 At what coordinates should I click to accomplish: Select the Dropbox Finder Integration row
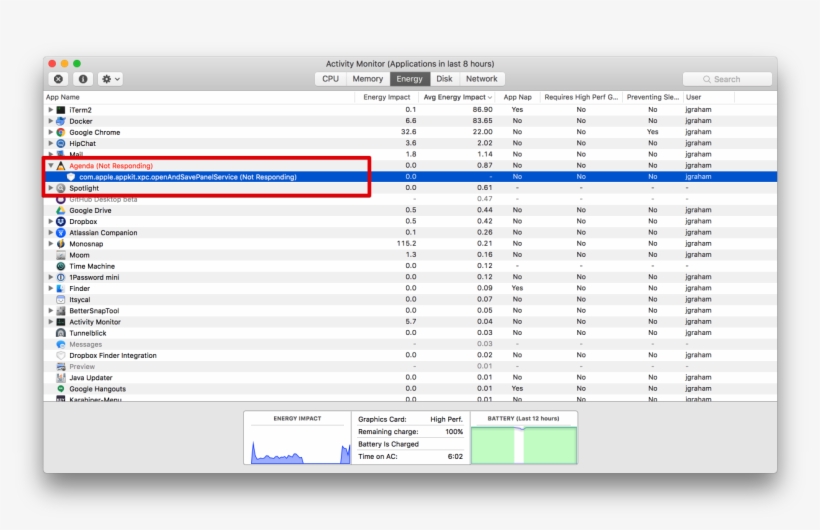tap(411, 355)
